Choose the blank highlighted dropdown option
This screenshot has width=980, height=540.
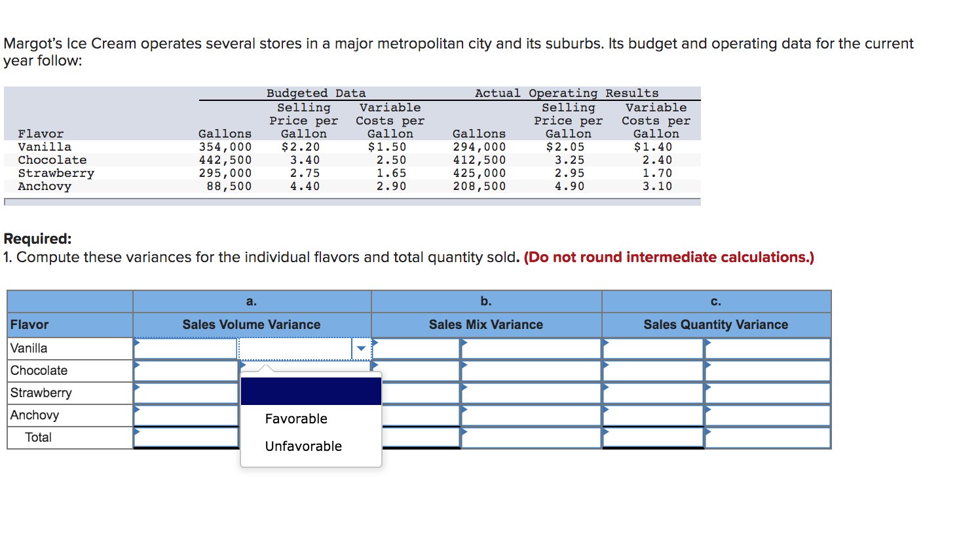coord(311,391)
